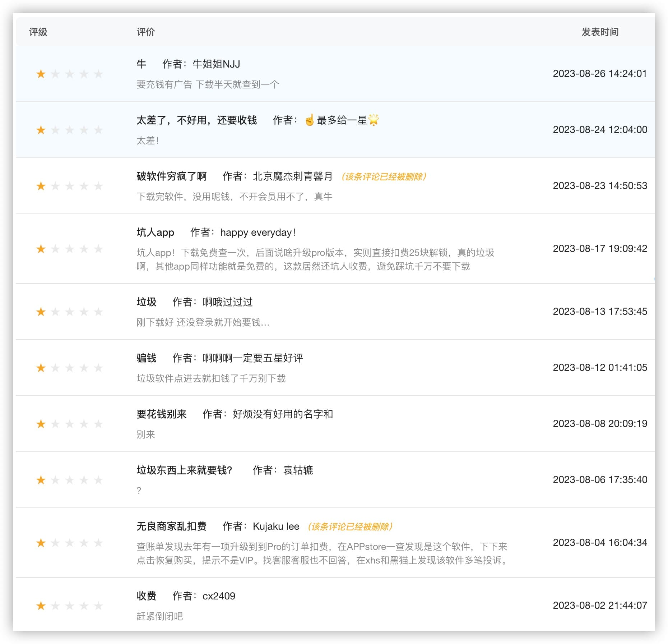The image size is (668, 644).
Task: Click timestamp 2023-08-13 17:53:45
Action: click(x=600, y=312)
